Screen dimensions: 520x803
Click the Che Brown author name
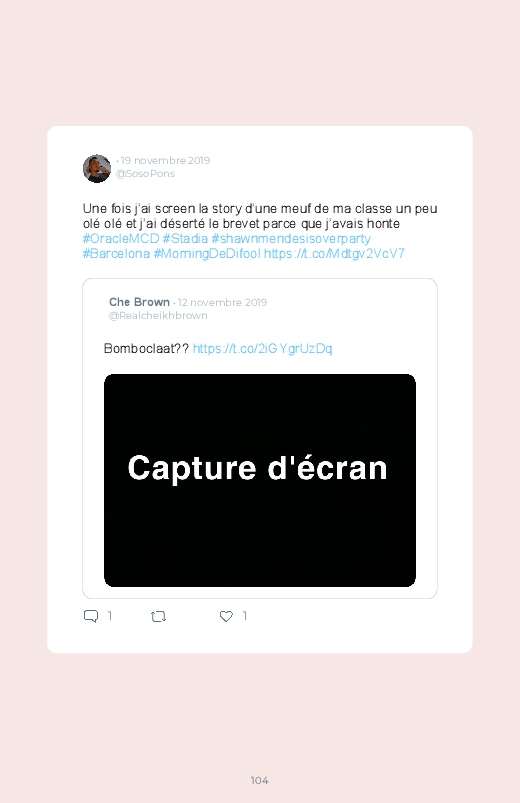139,302
